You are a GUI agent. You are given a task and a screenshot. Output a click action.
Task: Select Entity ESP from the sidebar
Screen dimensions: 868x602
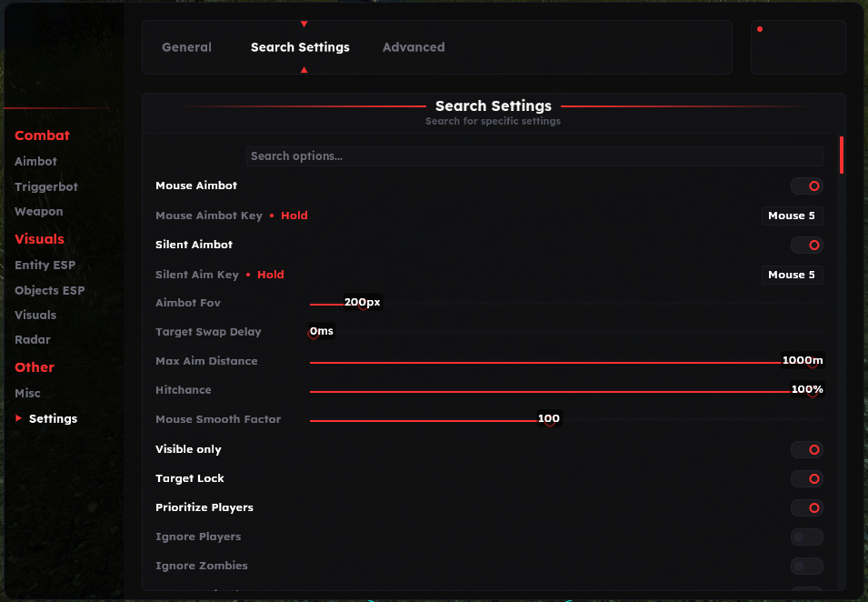[45, 265]
